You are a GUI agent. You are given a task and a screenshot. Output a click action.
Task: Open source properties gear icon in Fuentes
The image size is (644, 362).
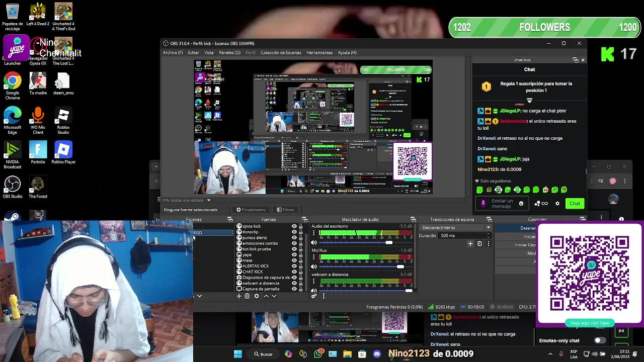pos(257,296)
